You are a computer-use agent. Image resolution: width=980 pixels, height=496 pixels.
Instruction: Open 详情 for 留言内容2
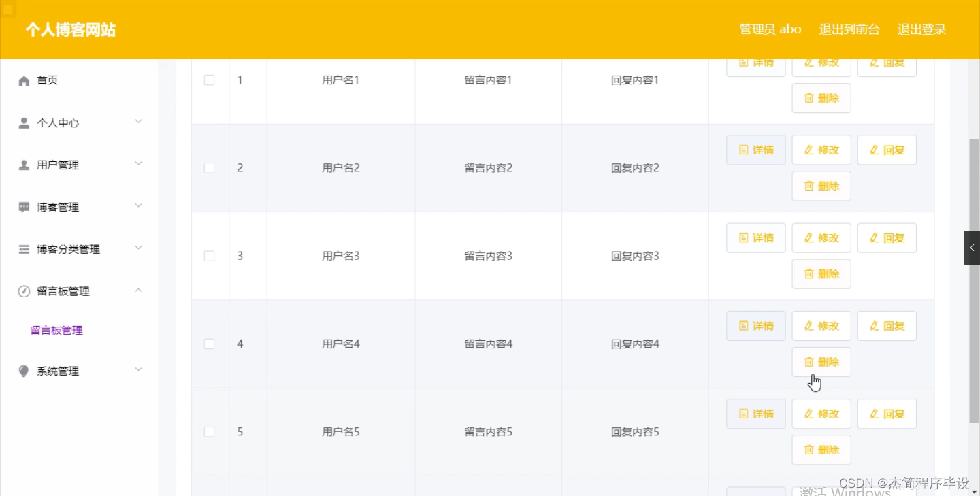[x=755, y=150]
